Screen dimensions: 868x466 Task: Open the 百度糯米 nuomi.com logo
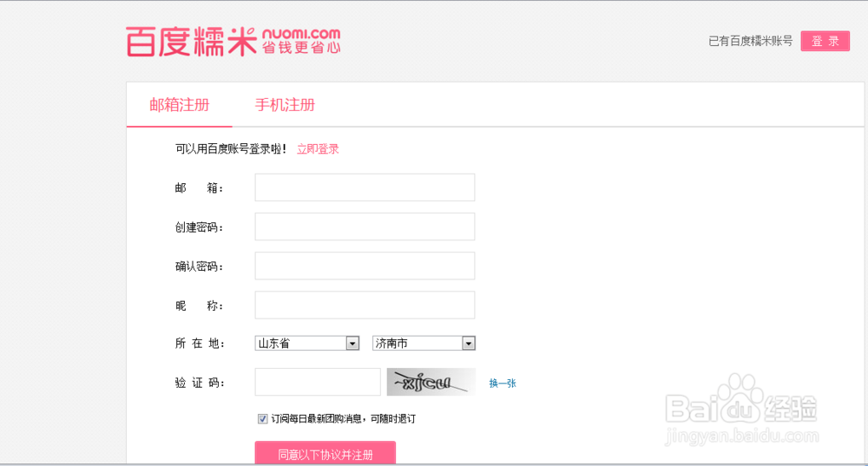(233, 41)
